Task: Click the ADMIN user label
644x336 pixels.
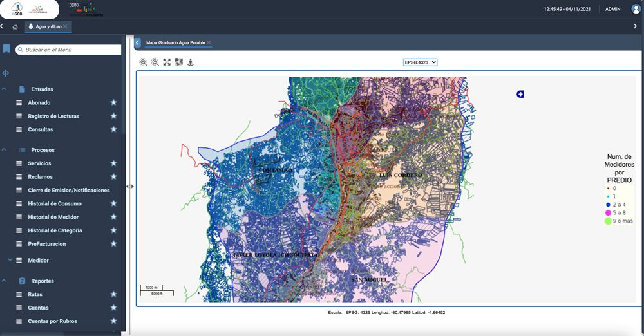Action: (x=612, y=10)
